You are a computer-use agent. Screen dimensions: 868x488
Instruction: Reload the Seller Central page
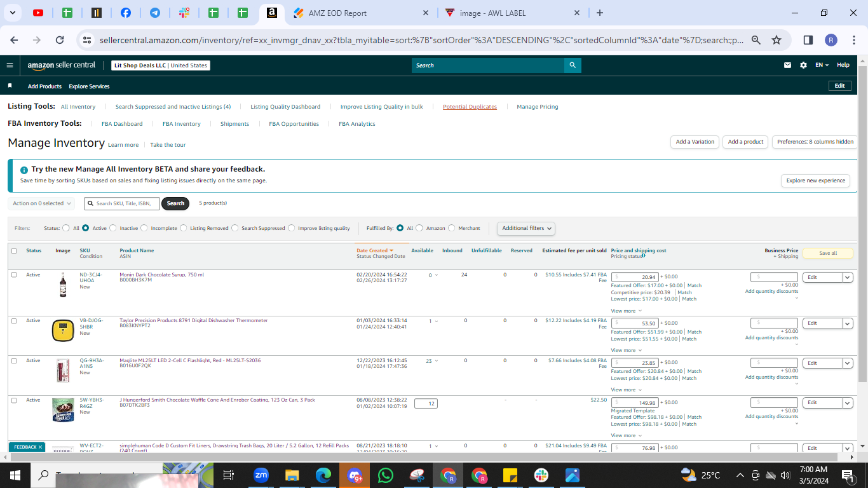(60, 40)
